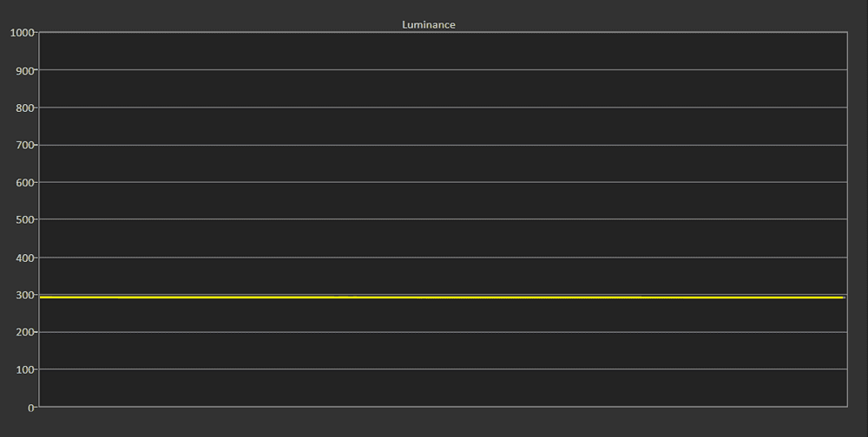The width and height of the screenshot is (868, 437).
Task: Click the 900 axis label
Action: click(x=25, y=70)
